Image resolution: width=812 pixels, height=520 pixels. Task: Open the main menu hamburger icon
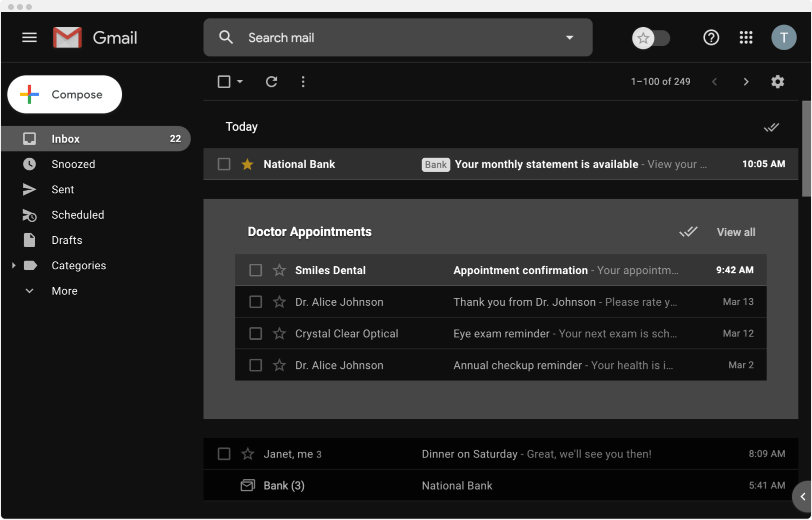pos(29,38)
